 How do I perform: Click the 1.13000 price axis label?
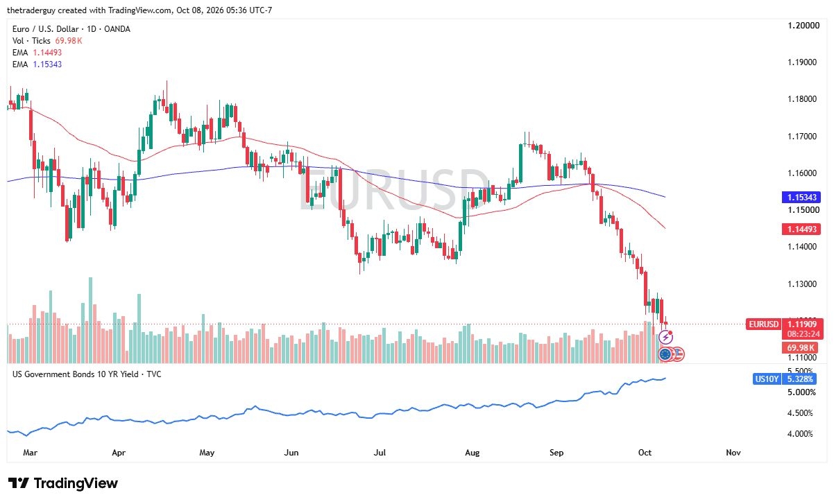[x=803, y=284]
